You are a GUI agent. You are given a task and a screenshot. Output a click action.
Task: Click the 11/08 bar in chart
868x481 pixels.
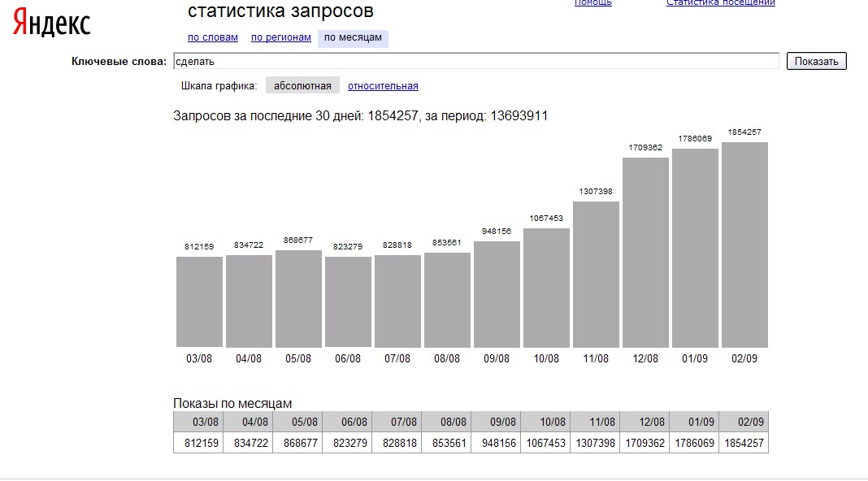tap(596, 274)
